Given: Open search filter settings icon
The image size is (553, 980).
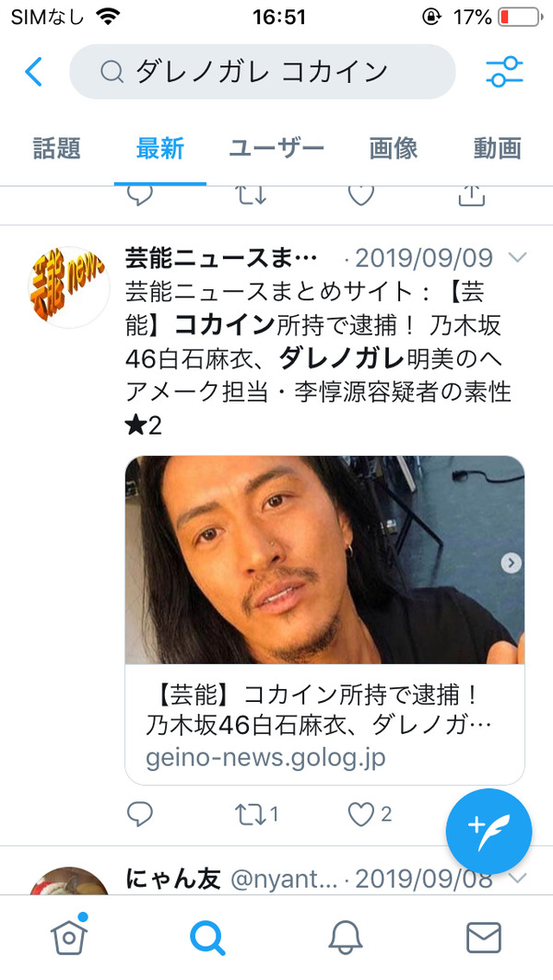Looking at the screenshot, I should coord(504,72).
